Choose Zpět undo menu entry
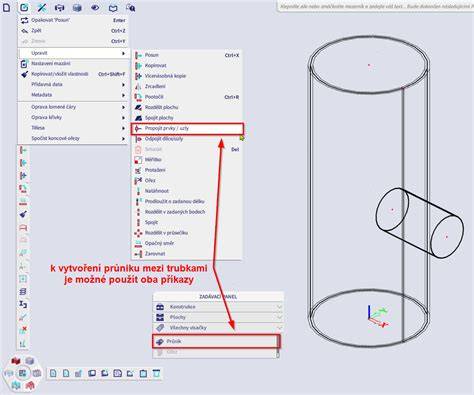 point(73,31)
